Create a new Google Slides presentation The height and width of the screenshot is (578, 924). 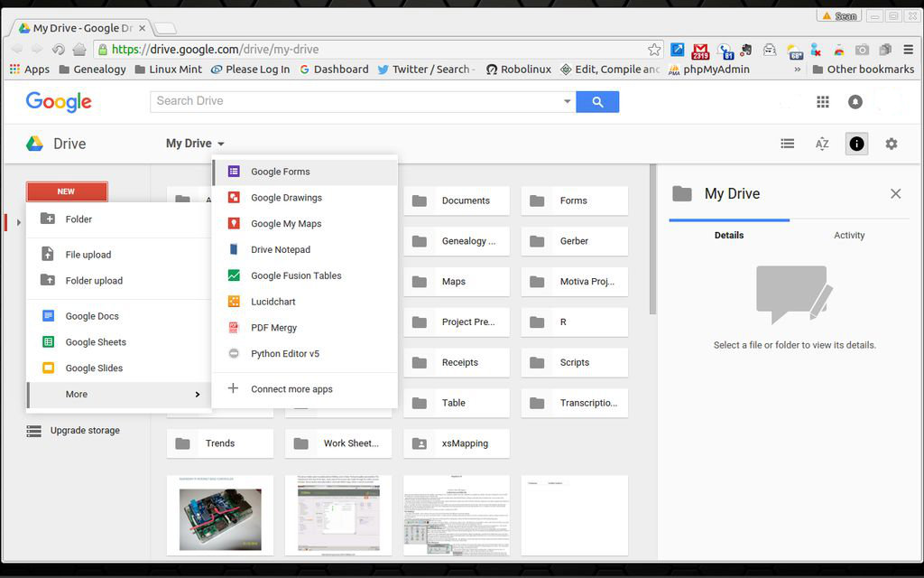pos(118,368)
